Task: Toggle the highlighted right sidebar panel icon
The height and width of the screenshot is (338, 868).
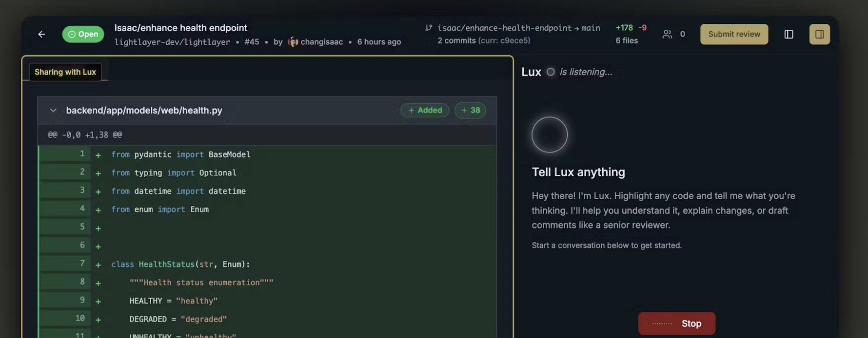Action: click(819, 34)
